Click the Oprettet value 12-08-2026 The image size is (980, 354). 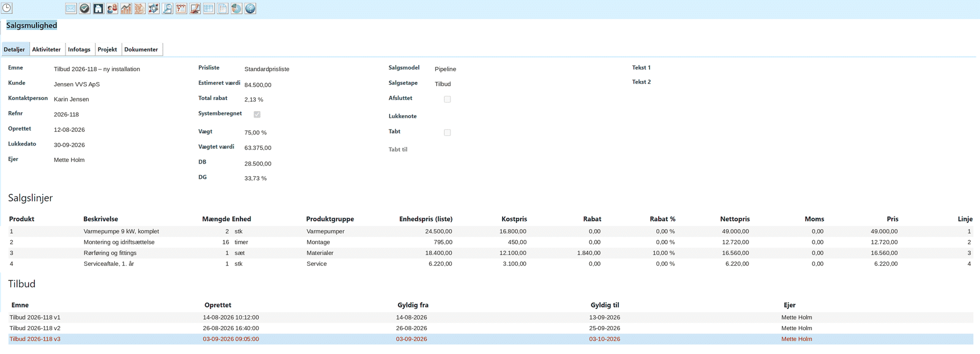[69, 130]
